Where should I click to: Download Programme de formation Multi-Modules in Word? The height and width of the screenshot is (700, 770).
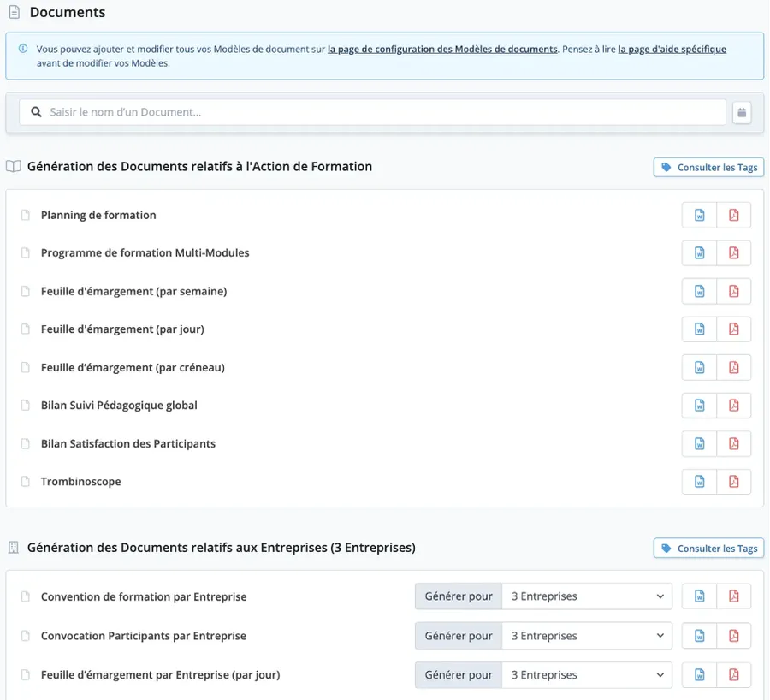(x=699, y=253)
